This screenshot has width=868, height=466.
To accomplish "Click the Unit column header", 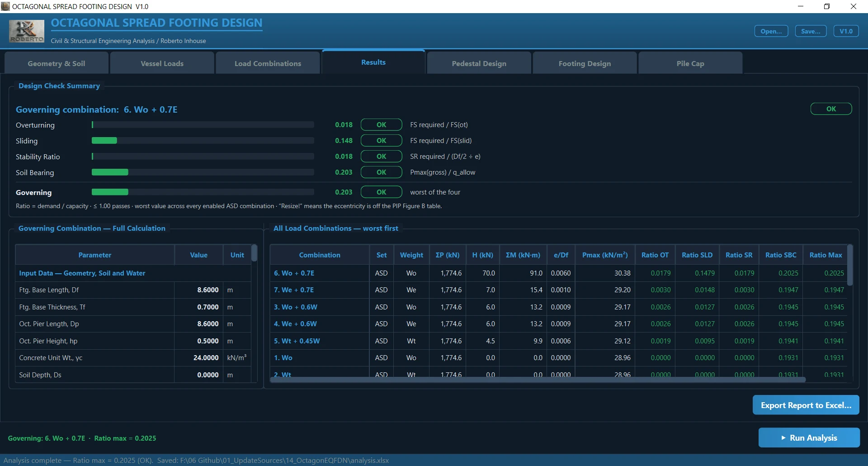I will (x=237, y=255).
